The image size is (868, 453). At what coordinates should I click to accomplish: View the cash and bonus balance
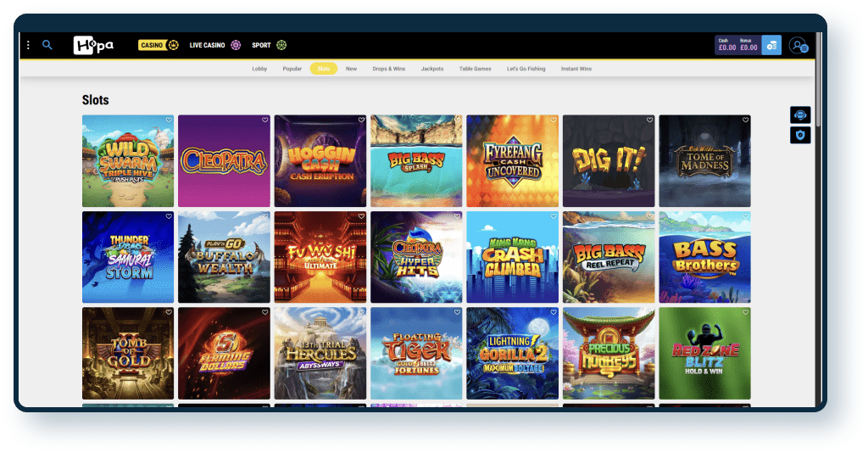tap(737, 45)
